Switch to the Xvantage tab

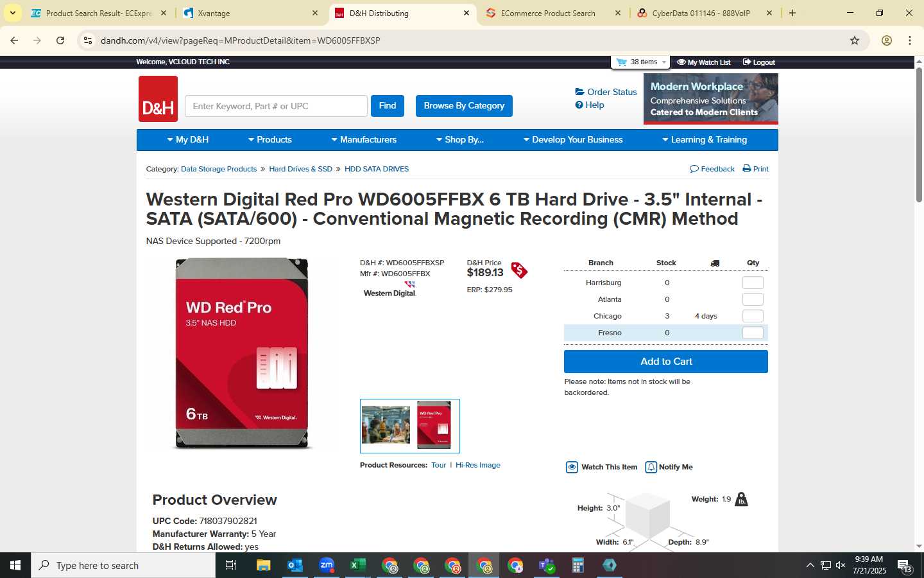(x=249, y=13)
